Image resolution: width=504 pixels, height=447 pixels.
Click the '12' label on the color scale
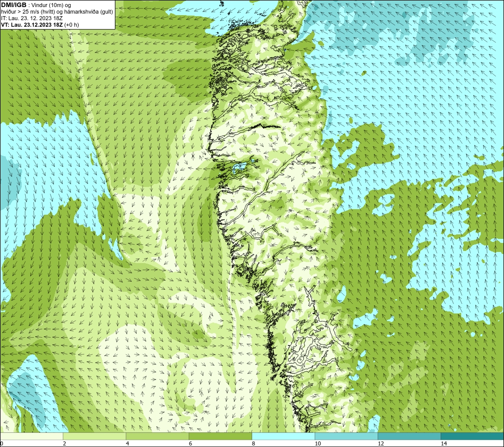[381, 443]
